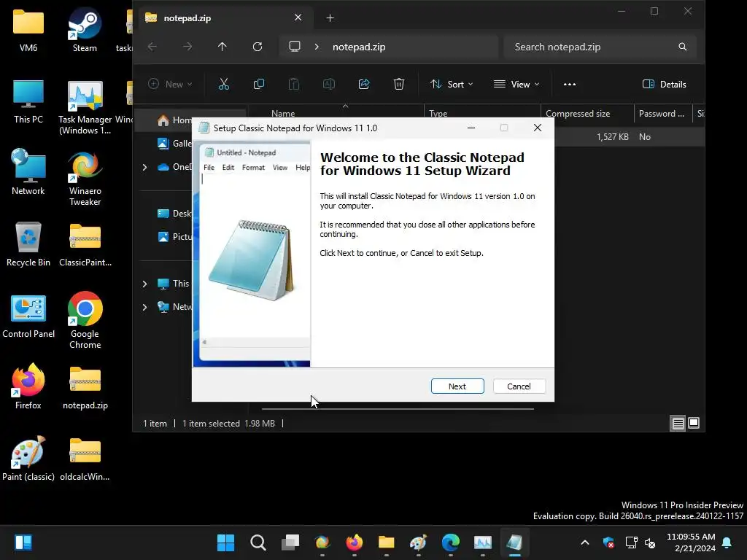Show hidden system tray icons

click(585, 542)
